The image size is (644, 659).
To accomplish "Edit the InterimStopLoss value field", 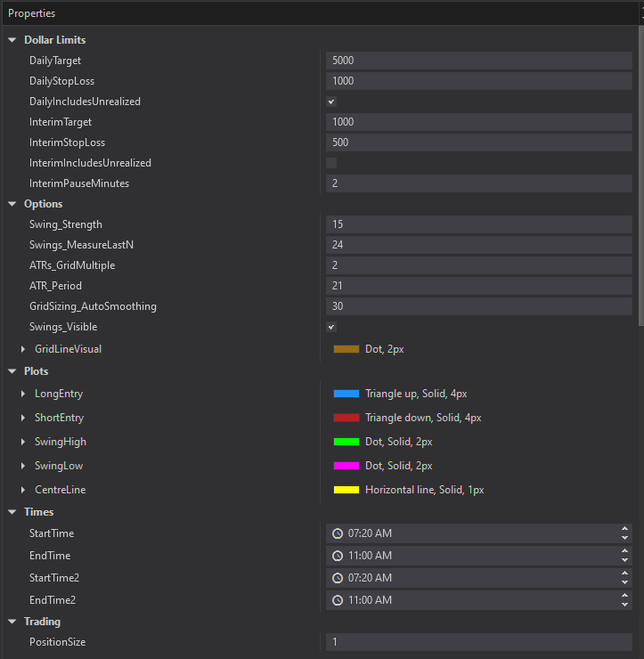I will click(479, 142).
